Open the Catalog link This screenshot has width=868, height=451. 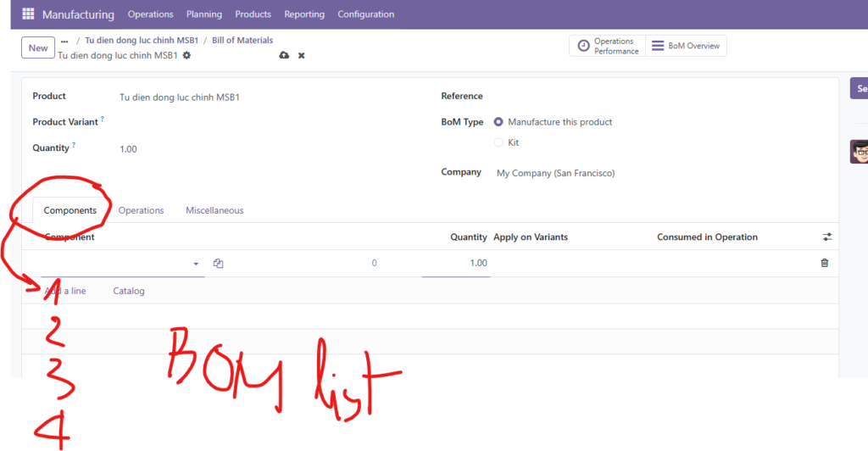[x=129, y=291]
